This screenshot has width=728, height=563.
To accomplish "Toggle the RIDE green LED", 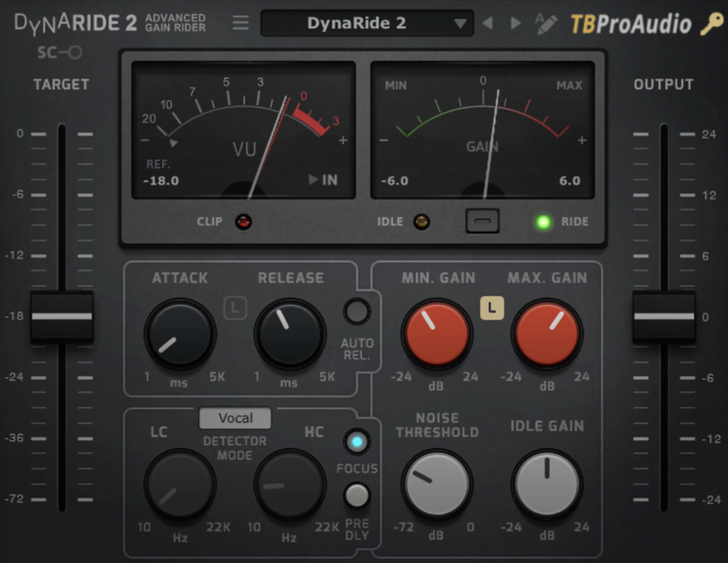I will pos(543,222).
